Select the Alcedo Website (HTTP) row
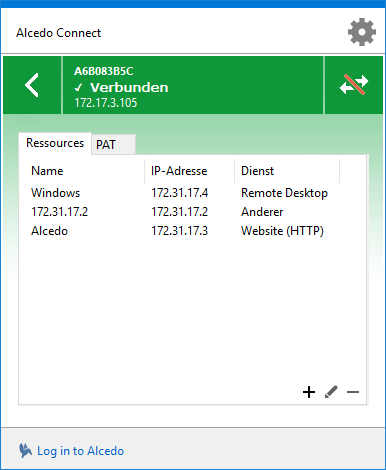The image size is (386, 470). point(192,231)
